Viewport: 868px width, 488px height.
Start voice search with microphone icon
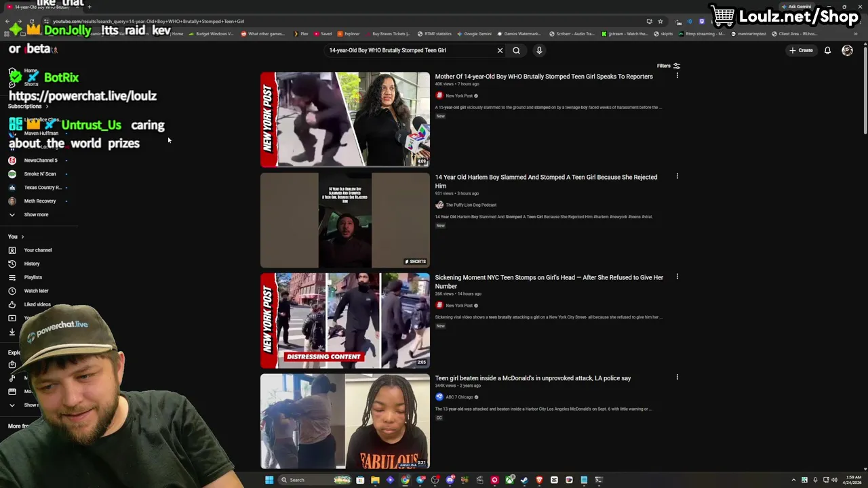point(539,50)
